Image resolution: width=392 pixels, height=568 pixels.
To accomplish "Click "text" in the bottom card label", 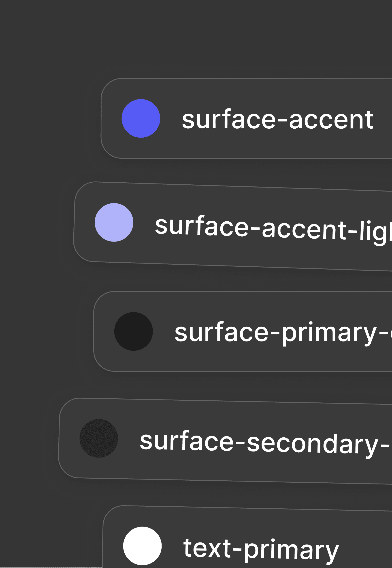I will (x=207, y=548).
